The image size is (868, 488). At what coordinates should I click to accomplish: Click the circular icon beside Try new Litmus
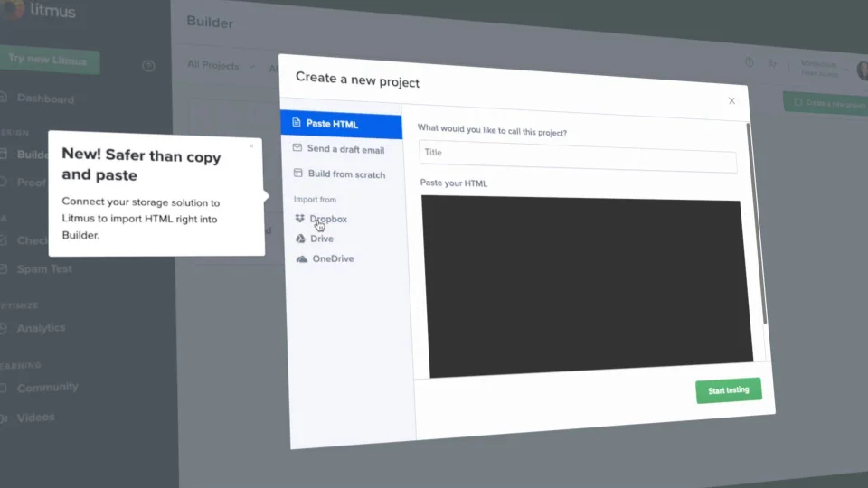point(148,66)
